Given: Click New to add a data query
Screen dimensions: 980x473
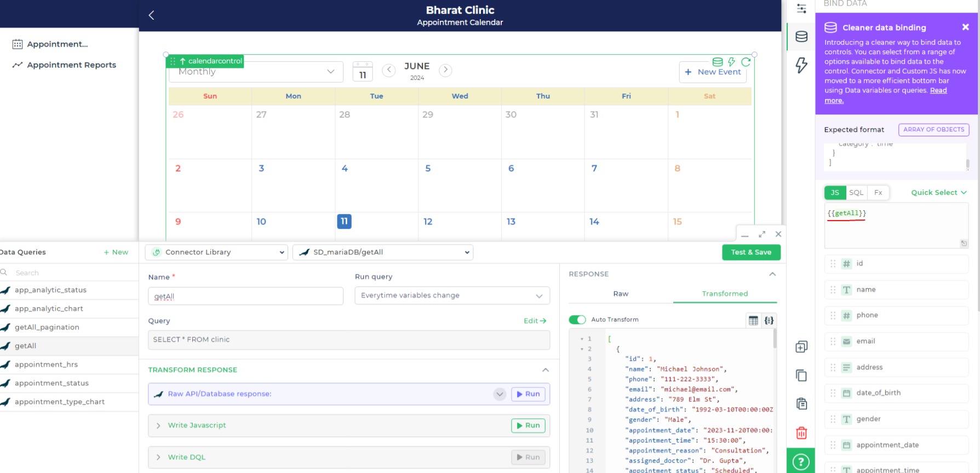Looking at the screenshot, I should [116, 252].
